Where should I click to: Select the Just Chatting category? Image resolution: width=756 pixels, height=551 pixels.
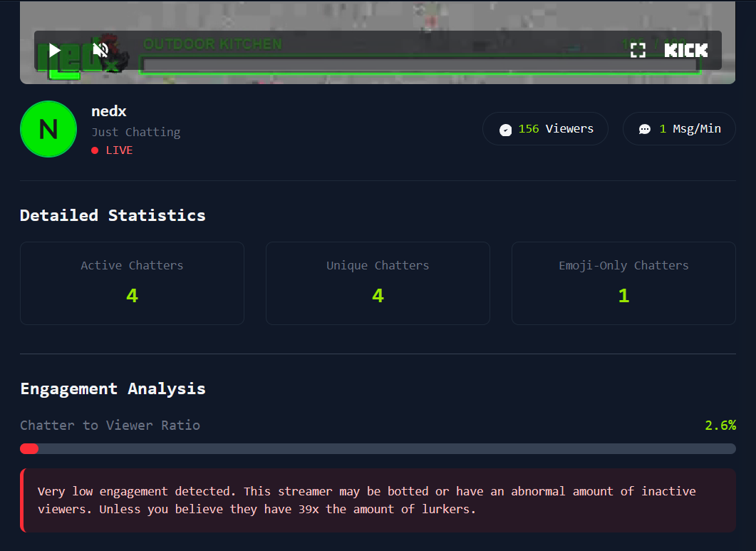click(136, 132)
